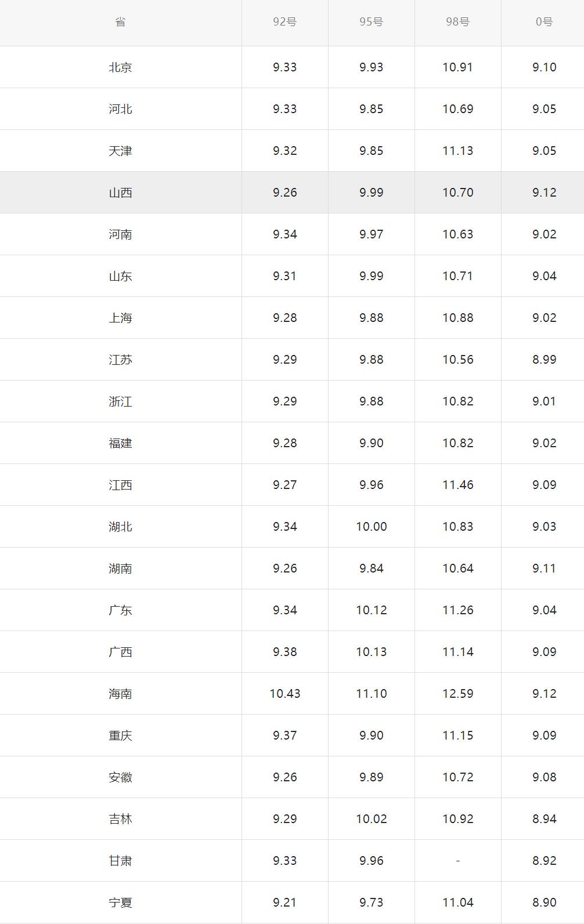
Task: Select the highlighted 山西 row name
Action: pyautogui.click(x=120, y=193)
